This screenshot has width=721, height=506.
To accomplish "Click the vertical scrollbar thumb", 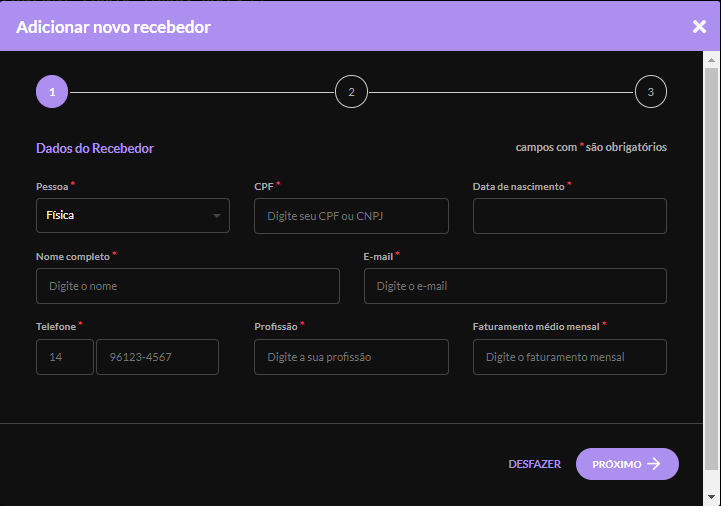I will pos(711,269).
